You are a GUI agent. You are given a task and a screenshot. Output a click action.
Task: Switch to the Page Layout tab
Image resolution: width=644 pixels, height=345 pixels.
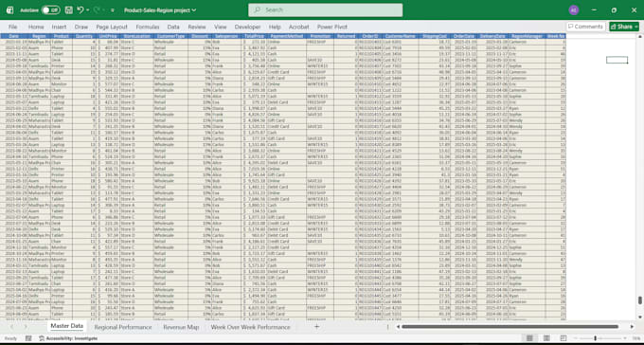(x=112, y=27)
